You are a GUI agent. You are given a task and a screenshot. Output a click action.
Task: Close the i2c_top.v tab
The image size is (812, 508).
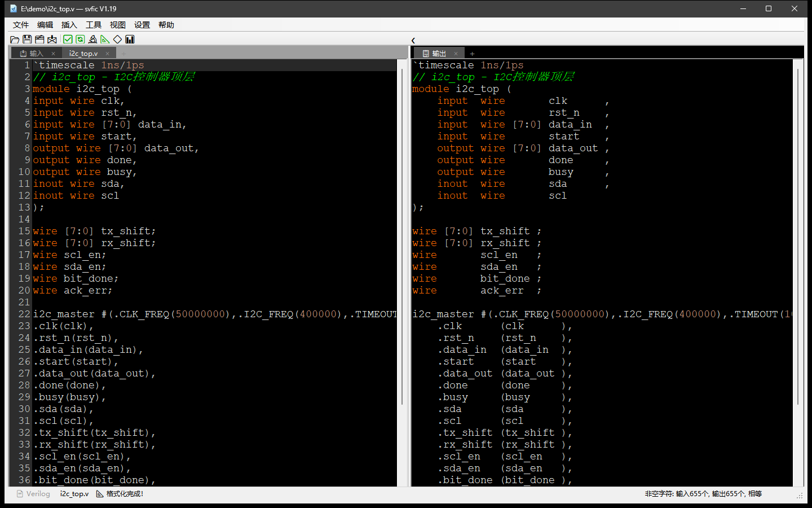(107, 54)
